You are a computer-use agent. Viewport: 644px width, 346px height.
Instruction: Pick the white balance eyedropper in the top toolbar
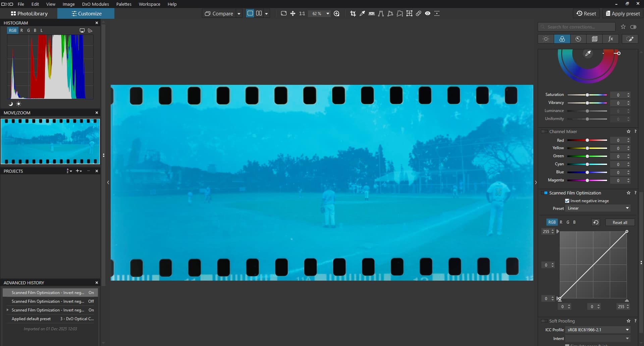pyautogui.click(x=362, y=13)
